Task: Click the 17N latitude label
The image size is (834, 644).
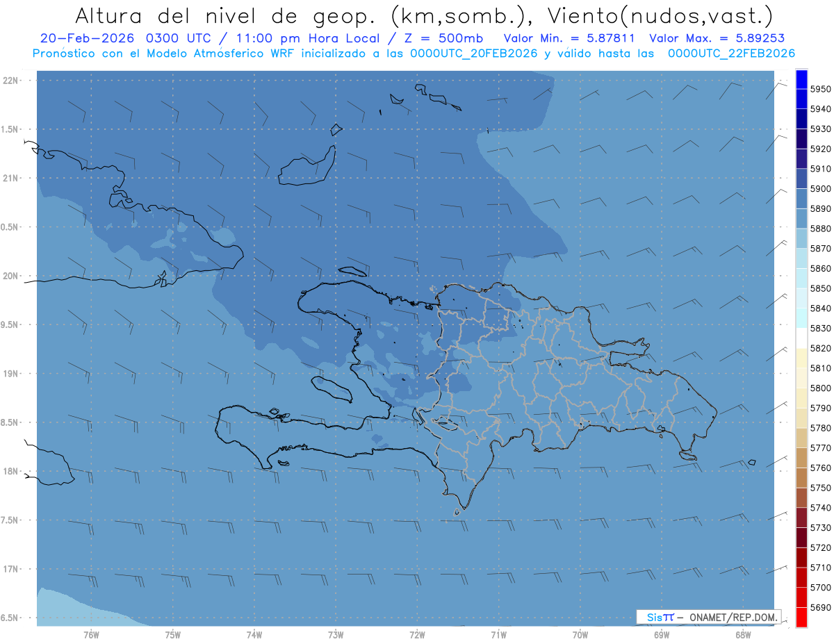Action: [11, 569]
